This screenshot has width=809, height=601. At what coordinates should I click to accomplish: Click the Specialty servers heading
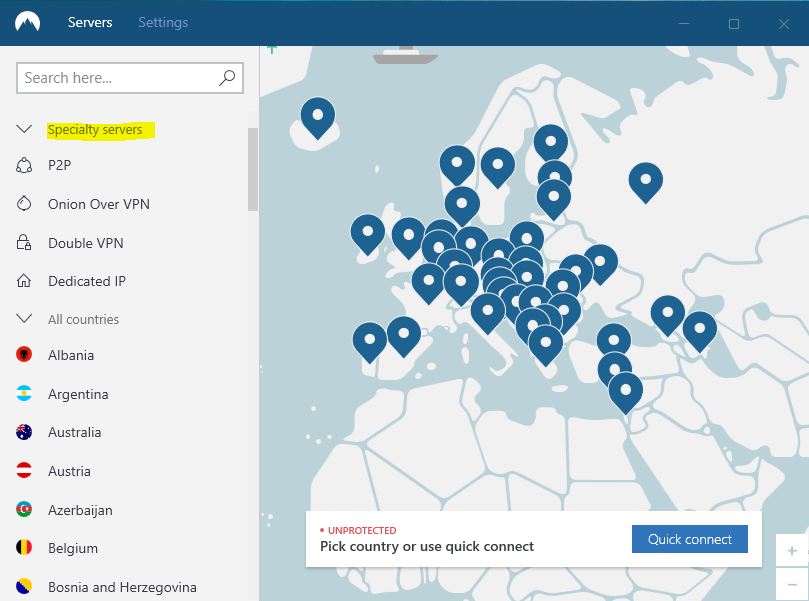(x=95, y=129)
